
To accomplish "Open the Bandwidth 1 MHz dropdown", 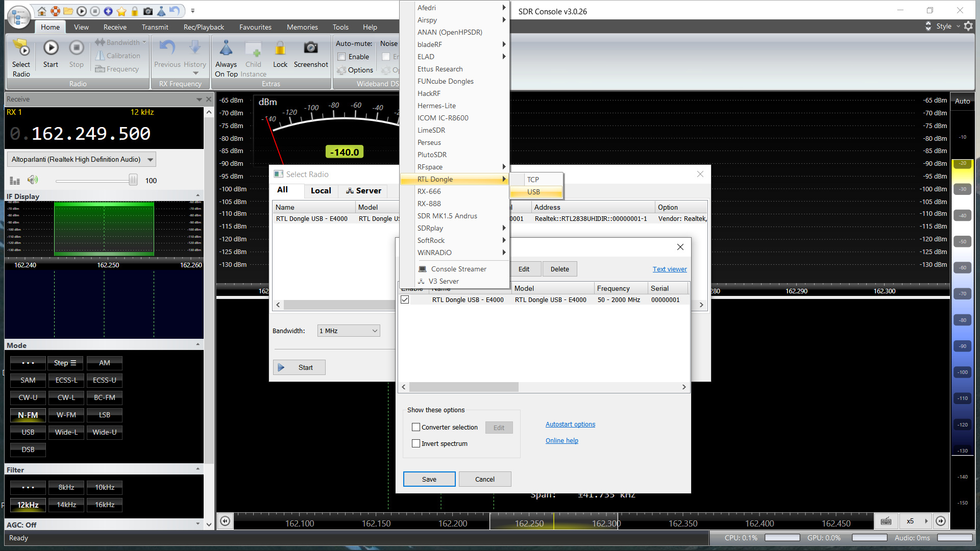I will pyautogui.click(x=349, y=331).
